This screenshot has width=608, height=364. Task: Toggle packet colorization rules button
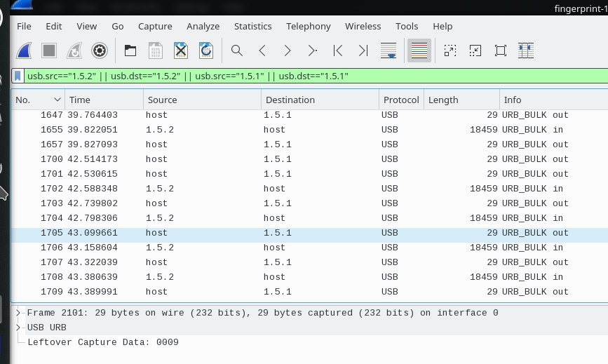[419, 50]
